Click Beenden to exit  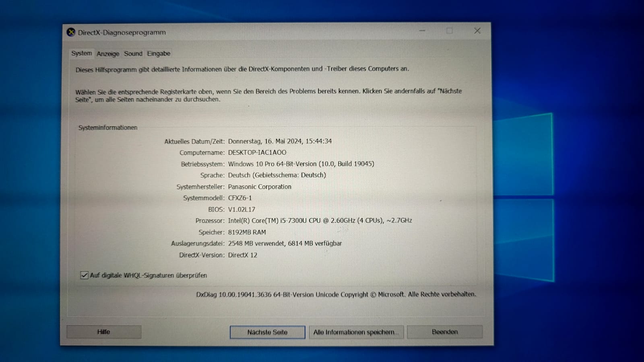[x=444, y=332]
